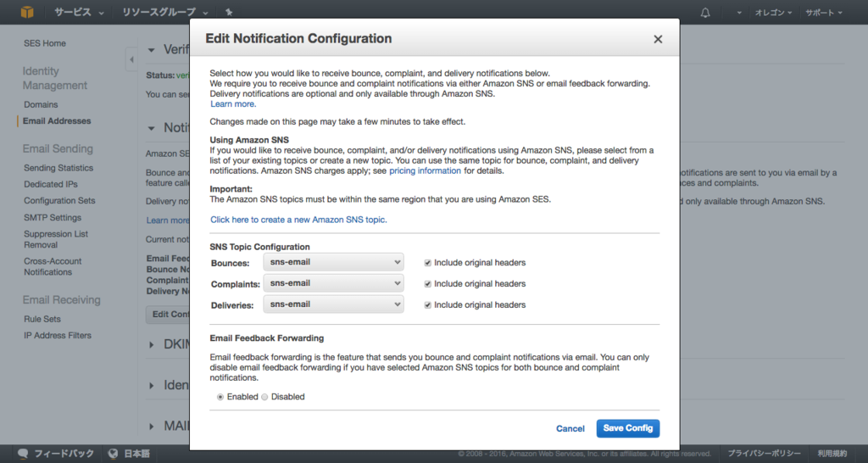This screenshot has width=868, height=463.
Task: Click the pin shortcut icon in top bar
Action: pos(229,13)
